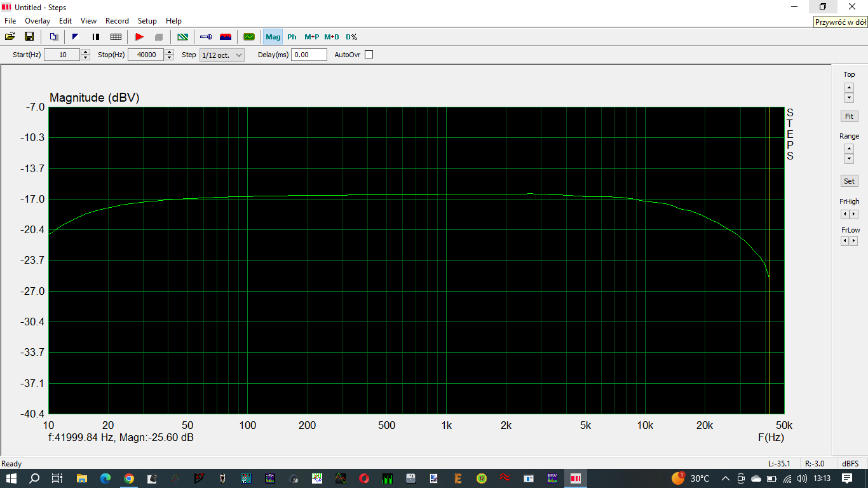The height and width of the screenshot is (488, 868).
Task: Click the red and blue spectrum icon
Action: pyautogui.click(x=225, y=37)
